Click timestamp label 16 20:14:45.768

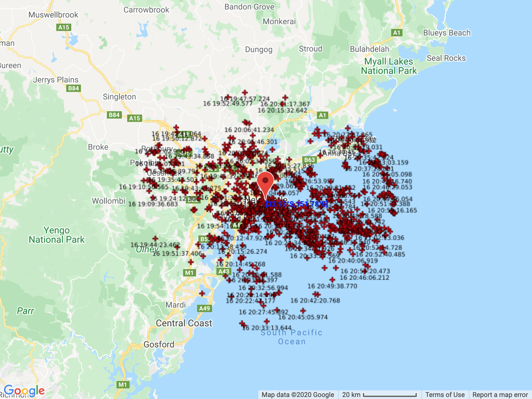coord(241,264)
